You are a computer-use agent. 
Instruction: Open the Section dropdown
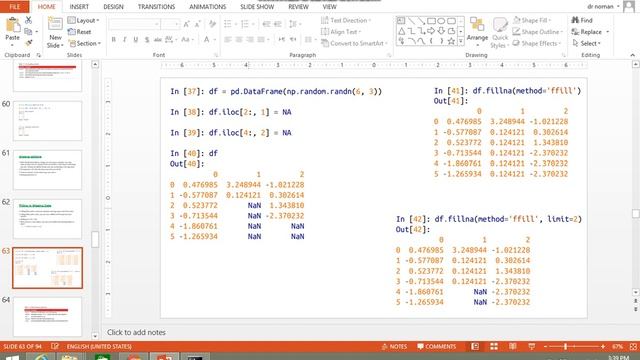84,43
